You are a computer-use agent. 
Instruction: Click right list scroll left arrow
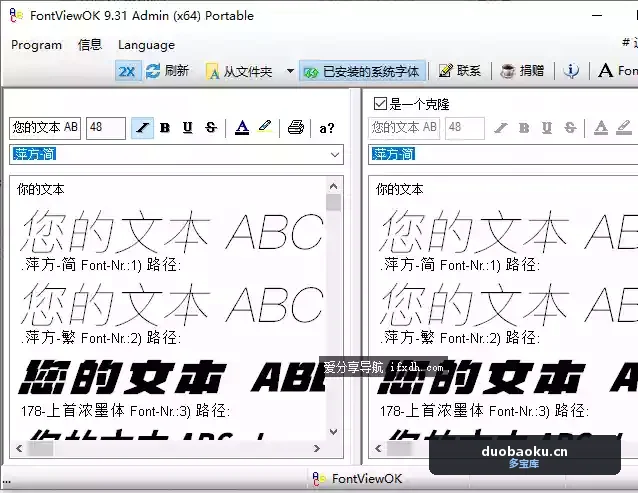click(378, 448)
